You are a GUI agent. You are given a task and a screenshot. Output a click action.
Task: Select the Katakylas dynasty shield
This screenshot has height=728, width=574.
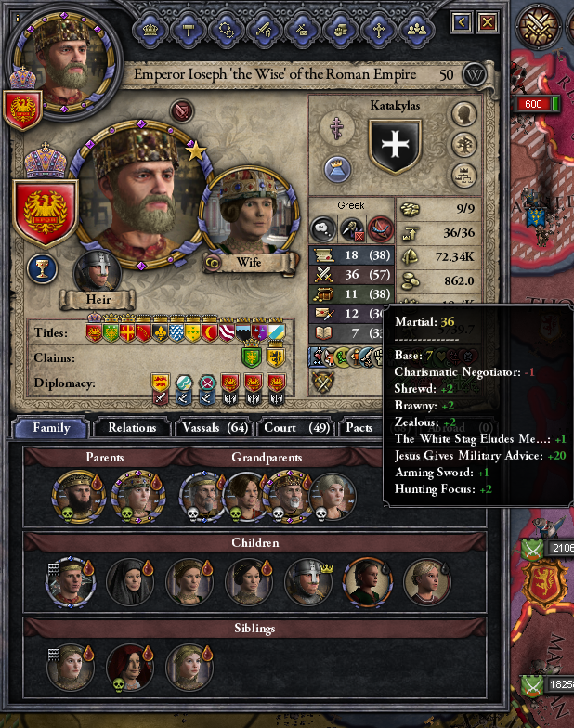pyautogui.click(x=396, y=147)
